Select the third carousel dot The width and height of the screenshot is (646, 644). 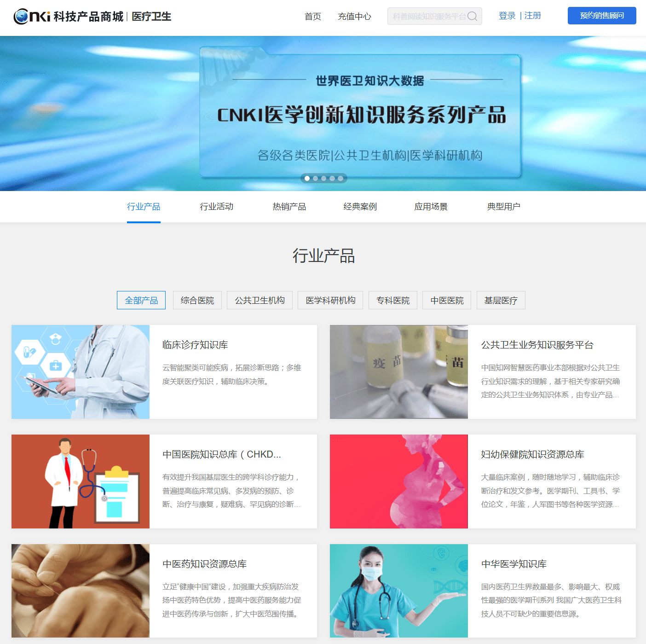tap(323, 179)
